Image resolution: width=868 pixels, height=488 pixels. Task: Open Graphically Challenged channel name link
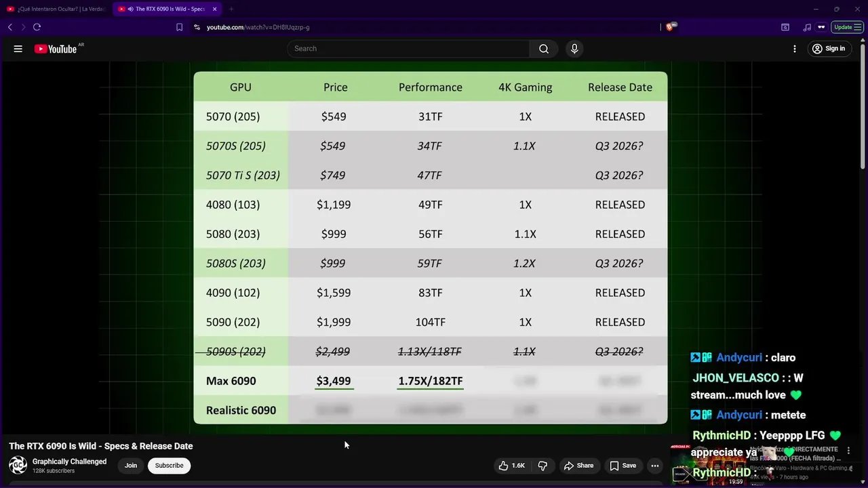[x=69, y=462]
